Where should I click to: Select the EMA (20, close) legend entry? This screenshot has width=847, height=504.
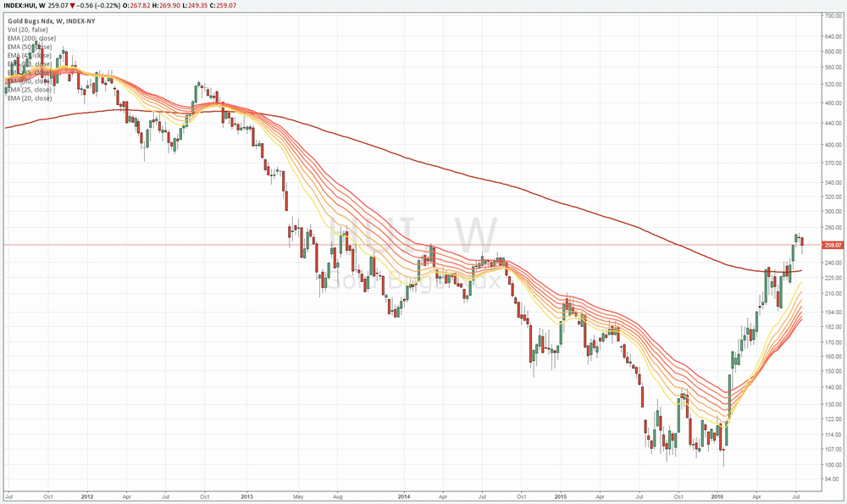30,98
